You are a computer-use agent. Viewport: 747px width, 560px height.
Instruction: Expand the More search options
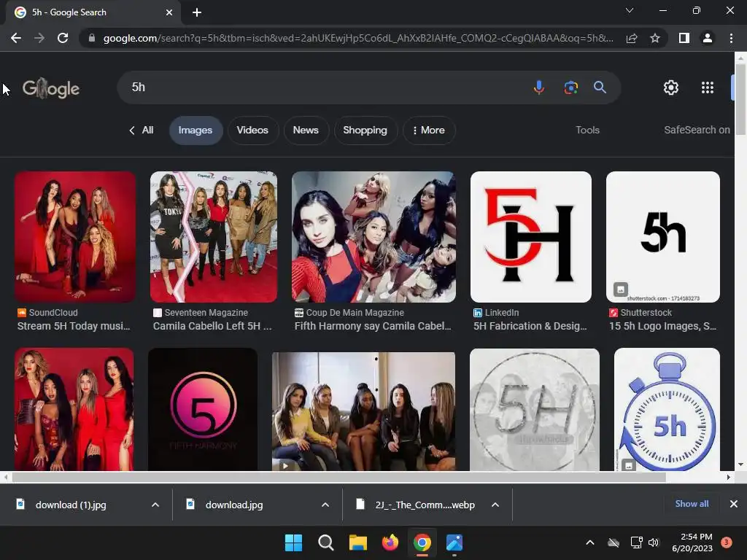point(429,130)
